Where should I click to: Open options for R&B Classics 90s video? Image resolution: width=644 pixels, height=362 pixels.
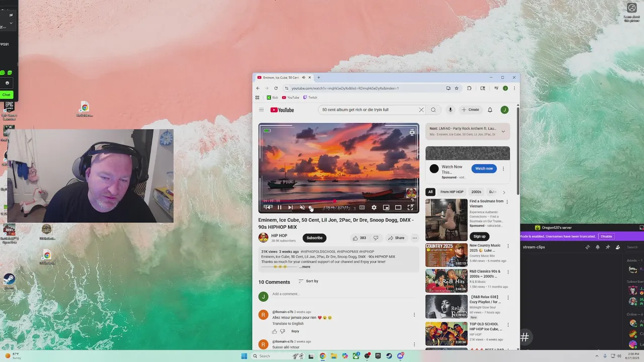click(508, 272)
